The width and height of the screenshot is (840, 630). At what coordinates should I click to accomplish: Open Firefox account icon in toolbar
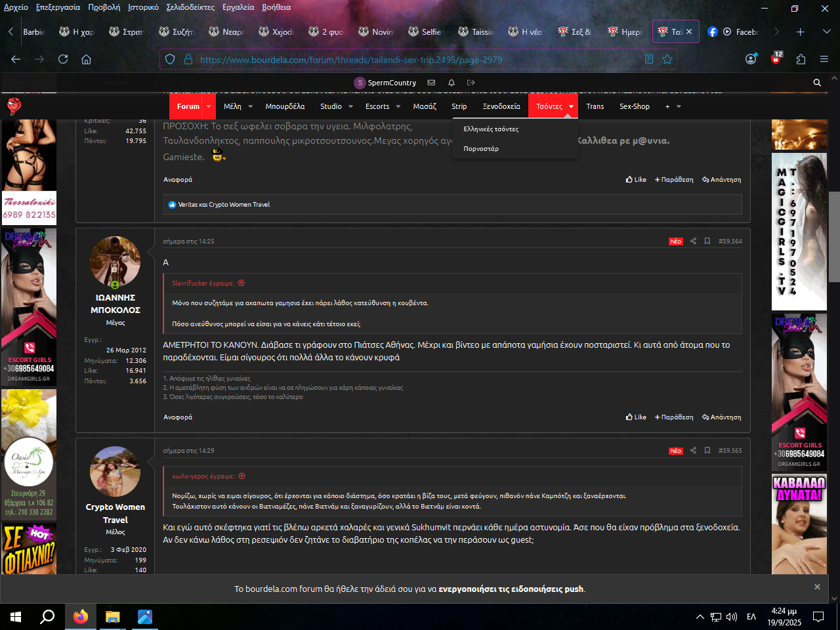(751, 59)
